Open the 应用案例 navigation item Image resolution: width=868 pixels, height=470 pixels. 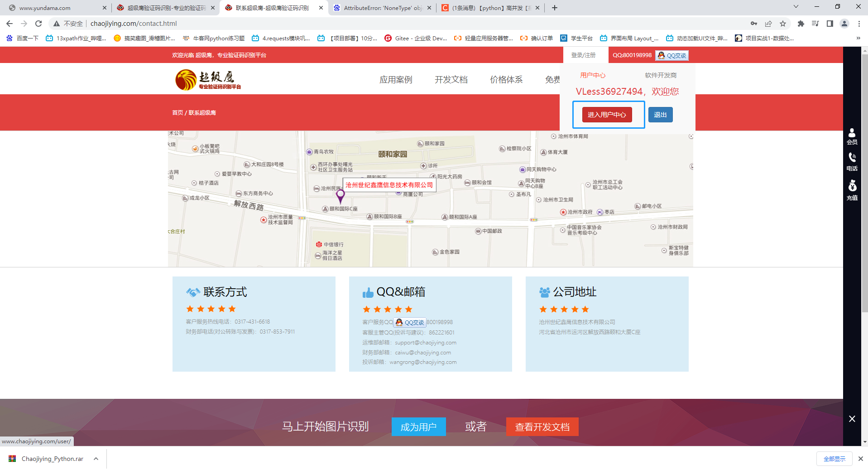pyautogui.click(x=396, y=80)
